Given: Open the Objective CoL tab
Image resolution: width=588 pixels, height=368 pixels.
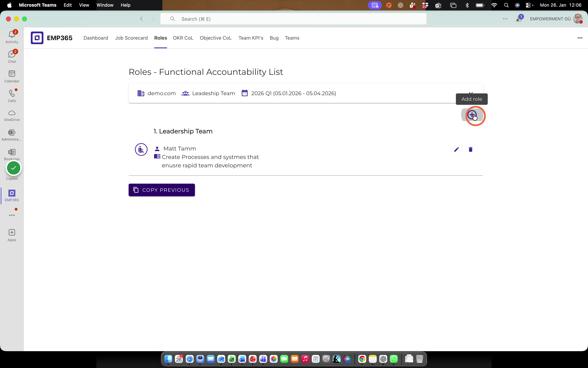Looking at the screenshot, I should pyautogui.click(x=216, y=38).
